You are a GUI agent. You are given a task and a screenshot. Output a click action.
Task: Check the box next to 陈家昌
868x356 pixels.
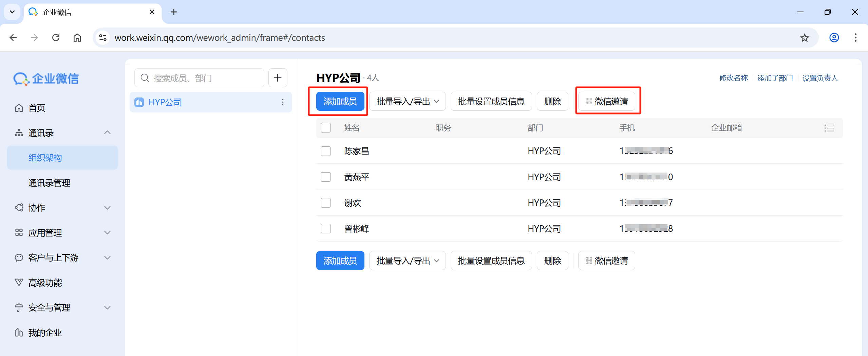[326, 151]
